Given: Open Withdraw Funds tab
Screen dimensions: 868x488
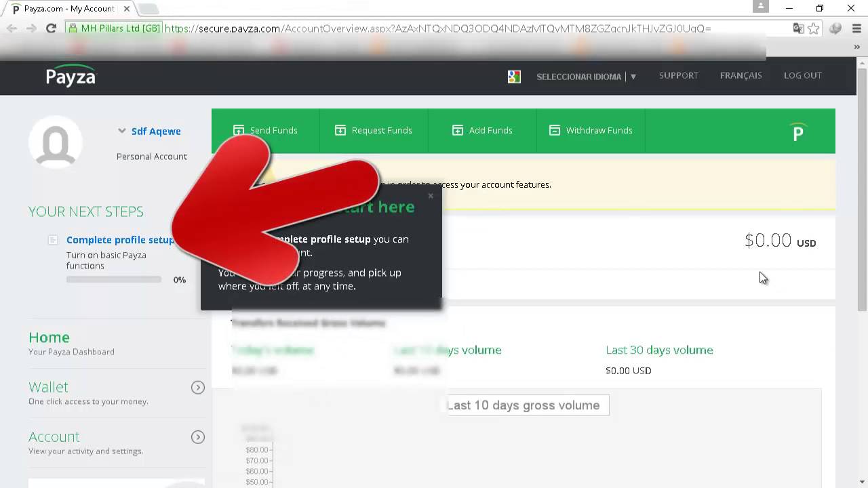Looking at the screenshot, I should 591,130.
